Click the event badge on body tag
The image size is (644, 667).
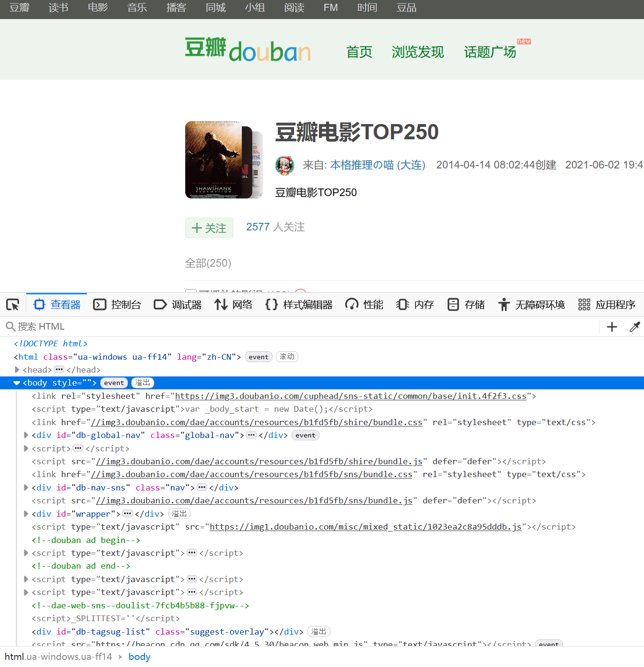tap(114, 383)
